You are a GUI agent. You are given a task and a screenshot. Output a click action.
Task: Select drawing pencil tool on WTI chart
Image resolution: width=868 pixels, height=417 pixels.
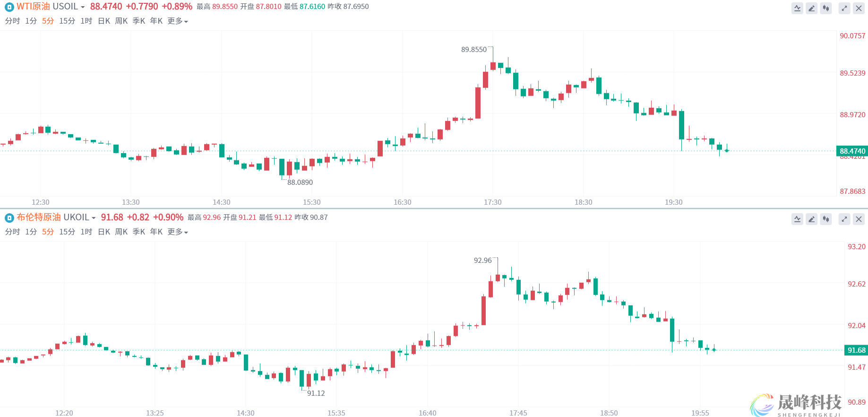point(811,8)
